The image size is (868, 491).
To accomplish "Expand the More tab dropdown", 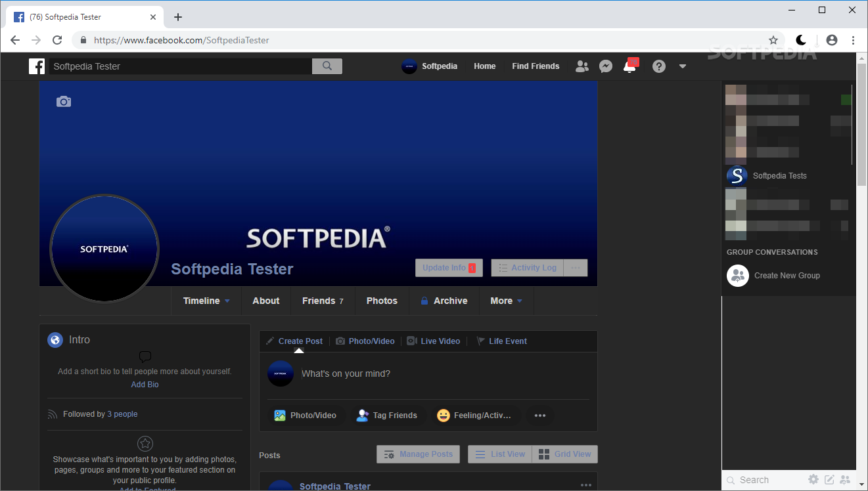I will pos(506,301).
